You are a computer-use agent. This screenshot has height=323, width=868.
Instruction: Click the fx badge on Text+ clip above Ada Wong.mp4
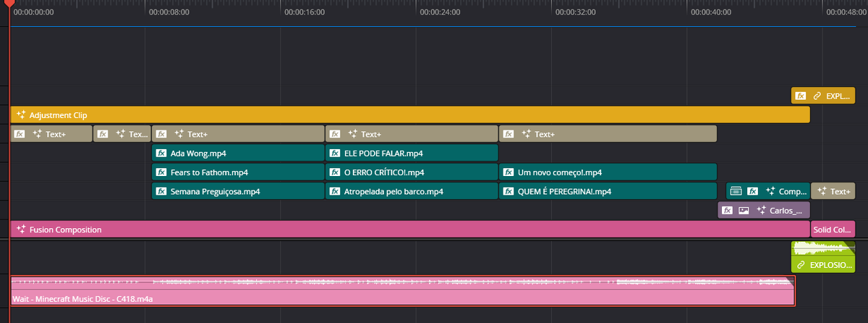tap(161, 134)
